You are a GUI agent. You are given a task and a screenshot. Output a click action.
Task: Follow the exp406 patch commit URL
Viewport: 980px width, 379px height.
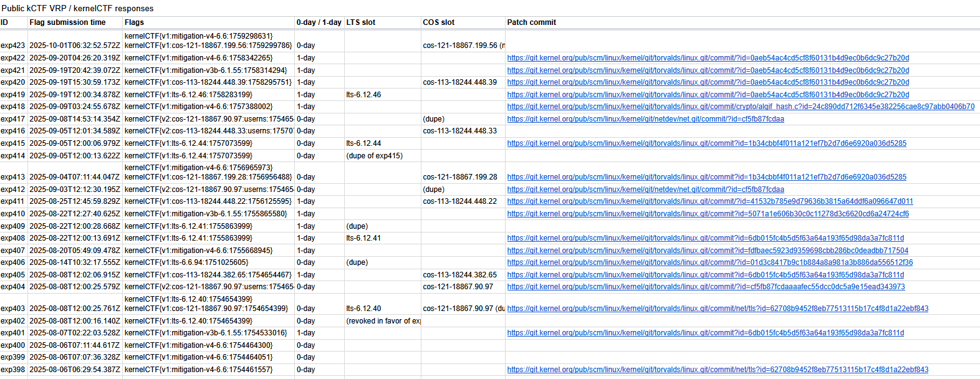(x=709, y=262)
